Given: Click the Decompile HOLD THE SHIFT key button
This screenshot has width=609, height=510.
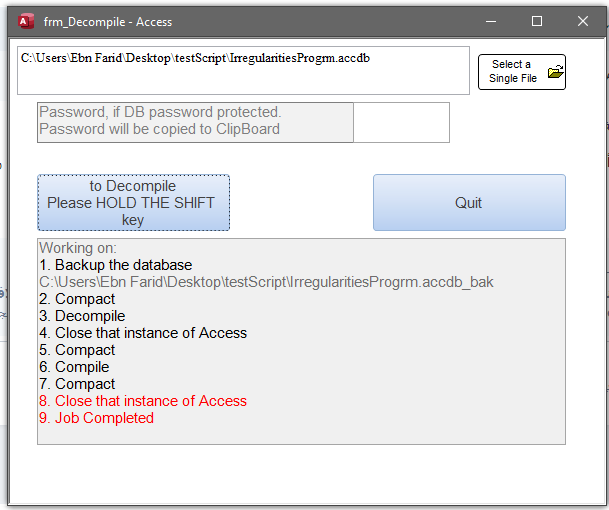Looking at the screenshot, I should 134,202.
